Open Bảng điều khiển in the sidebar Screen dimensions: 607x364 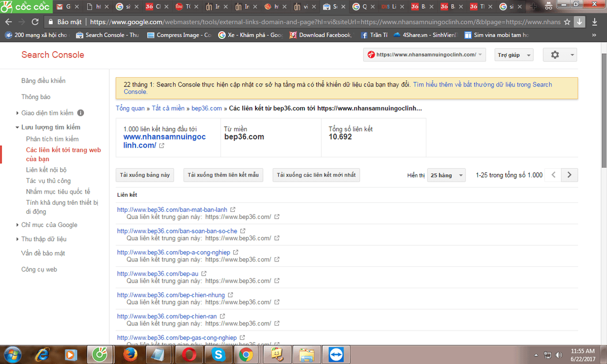tap(44, 81)
